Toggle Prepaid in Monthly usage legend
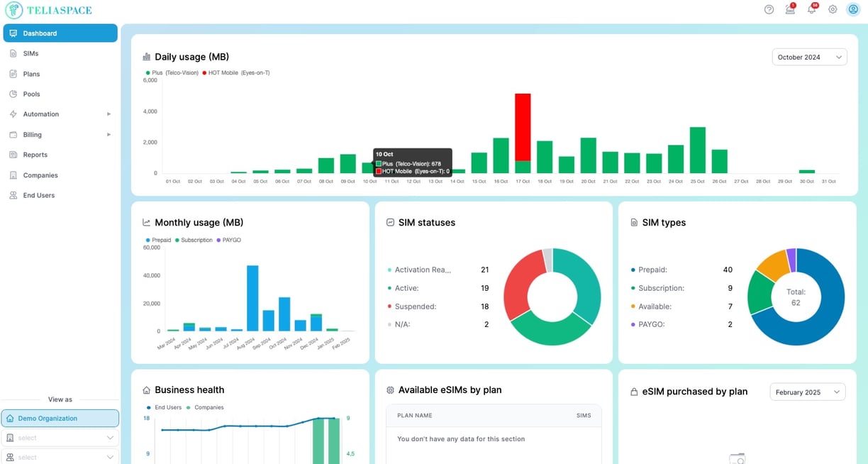 tap(158, 240)
